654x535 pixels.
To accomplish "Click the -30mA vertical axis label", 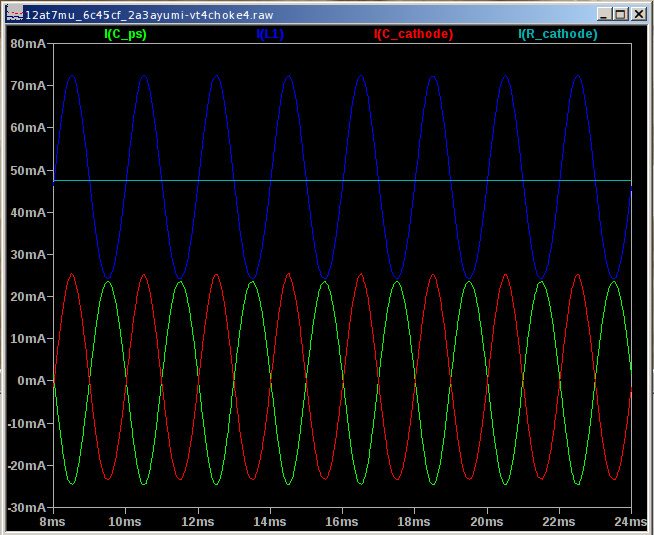I will 27,507.
